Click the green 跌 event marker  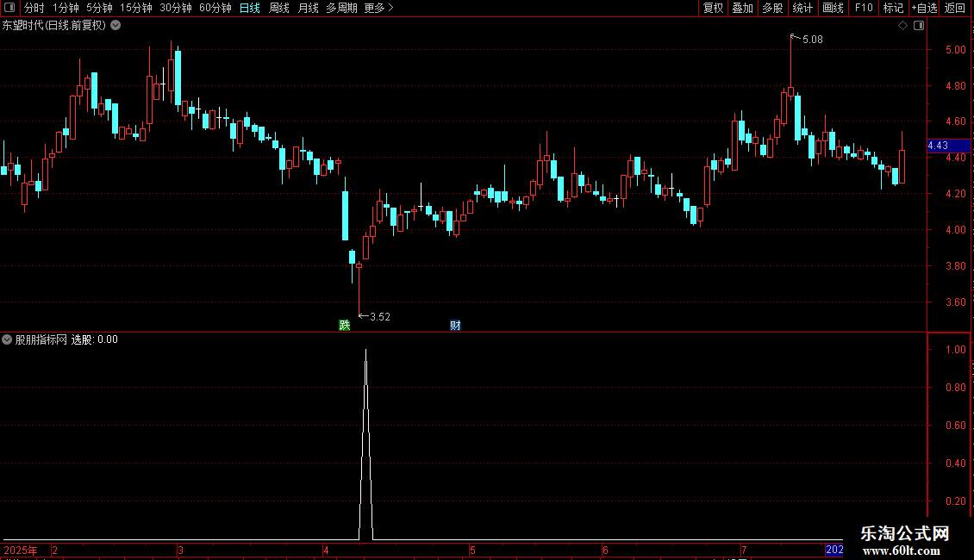[x=344, y=326]
